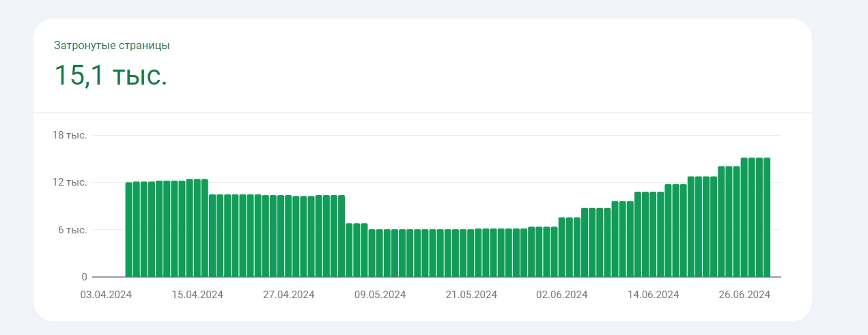Click the 03.04.2024 date label
Screen dimensions: 868x335
coord(106,295)
